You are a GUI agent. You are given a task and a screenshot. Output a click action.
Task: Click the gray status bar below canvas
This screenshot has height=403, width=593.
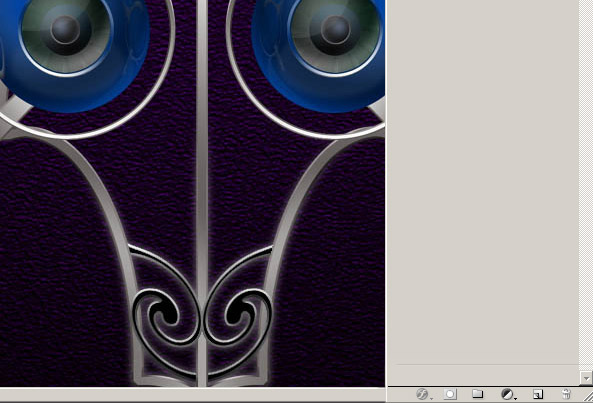pos(192,395)
